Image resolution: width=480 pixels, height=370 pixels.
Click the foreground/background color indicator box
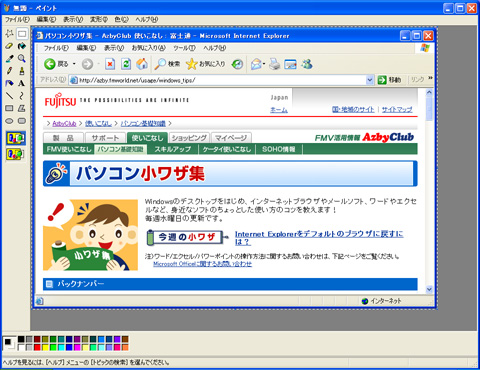(9, 343)
